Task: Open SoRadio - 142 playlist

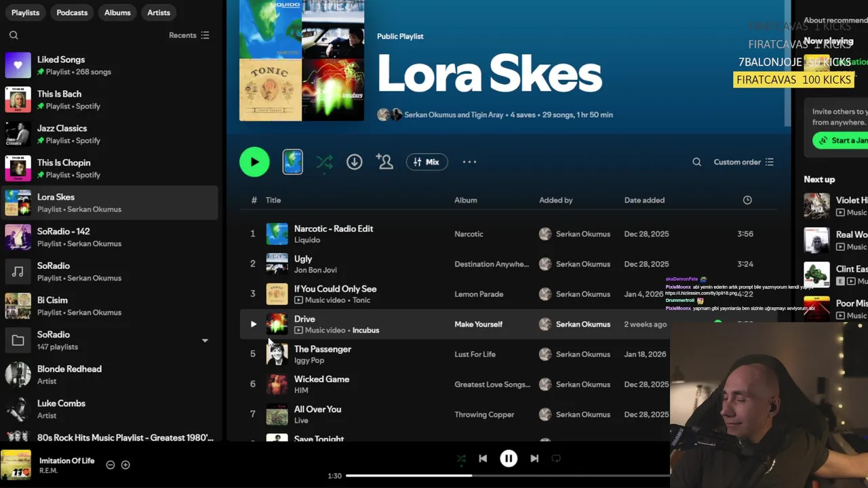Action: tap(109, 237)
